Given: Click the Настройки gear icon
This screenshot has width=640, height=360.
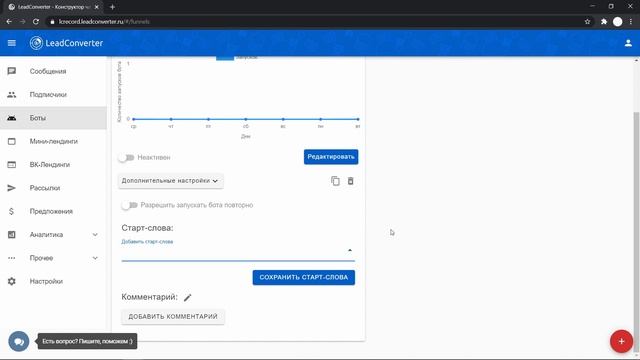Looking at the screenshot, I should pyautogui.click(x=11, y=281).
